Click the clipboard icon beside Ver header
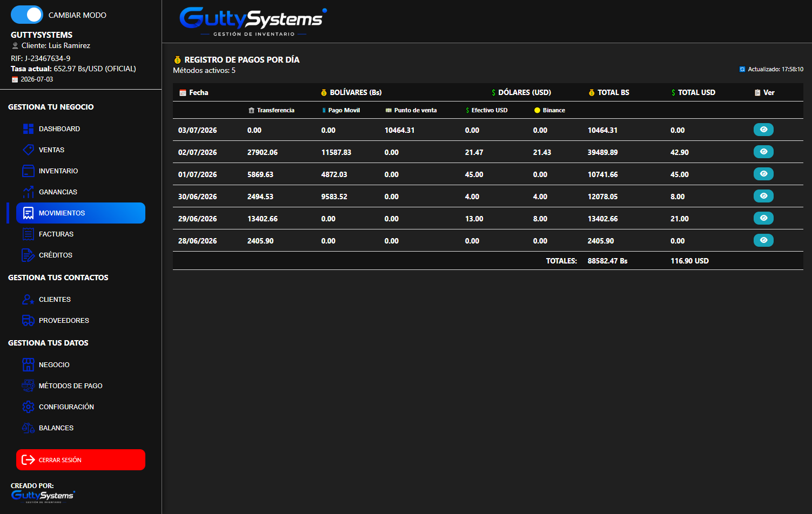812x514 pixels. click(757, 92)
